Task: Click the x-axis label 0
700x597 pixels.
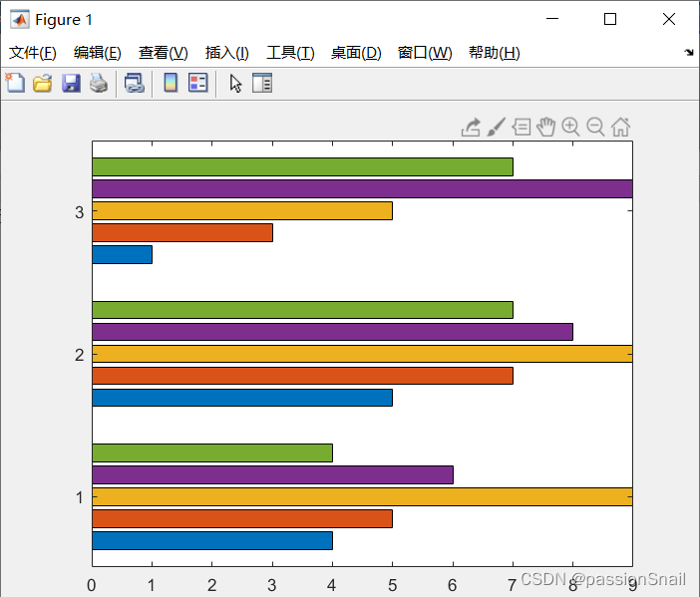Action: pyautogui.click(x=92, y=585)
